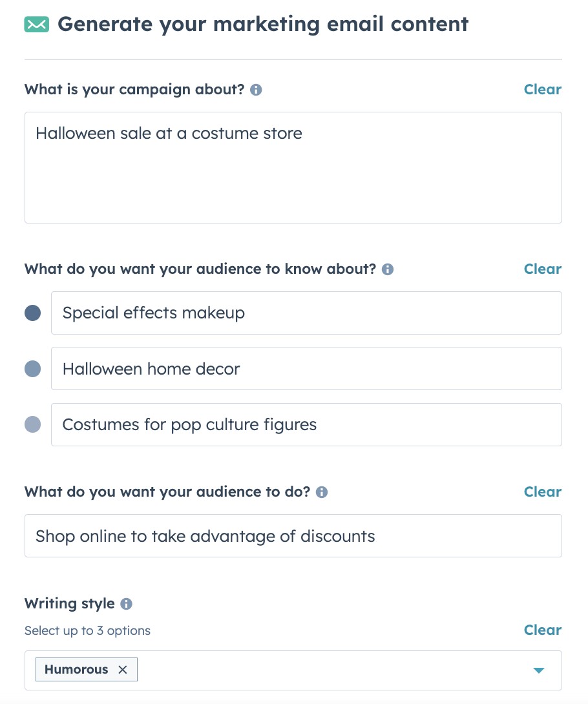Edit Costumes for pop culture figures field
This screenshot has height=704, width=588.
tap(306, 425)
